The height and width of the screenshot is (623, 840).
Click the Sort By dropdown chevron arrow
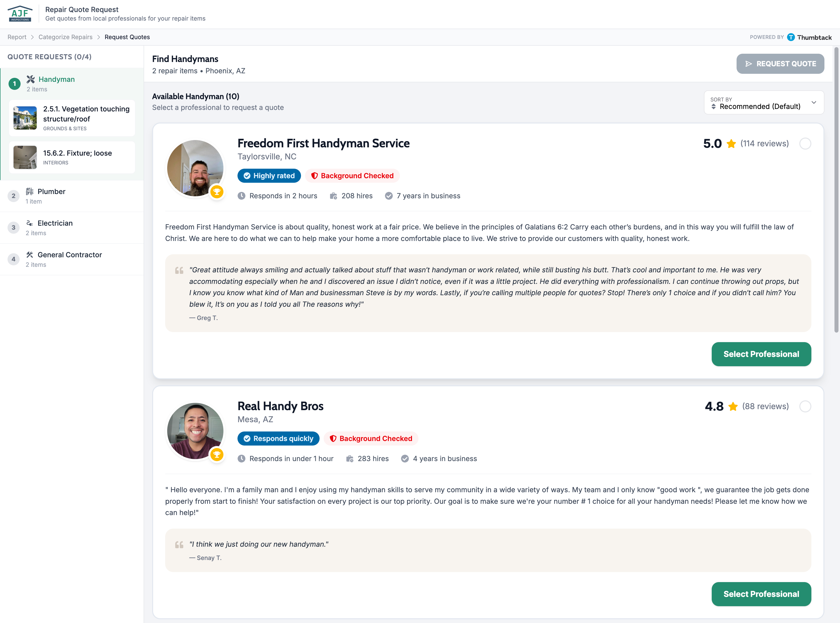(814, 103)
